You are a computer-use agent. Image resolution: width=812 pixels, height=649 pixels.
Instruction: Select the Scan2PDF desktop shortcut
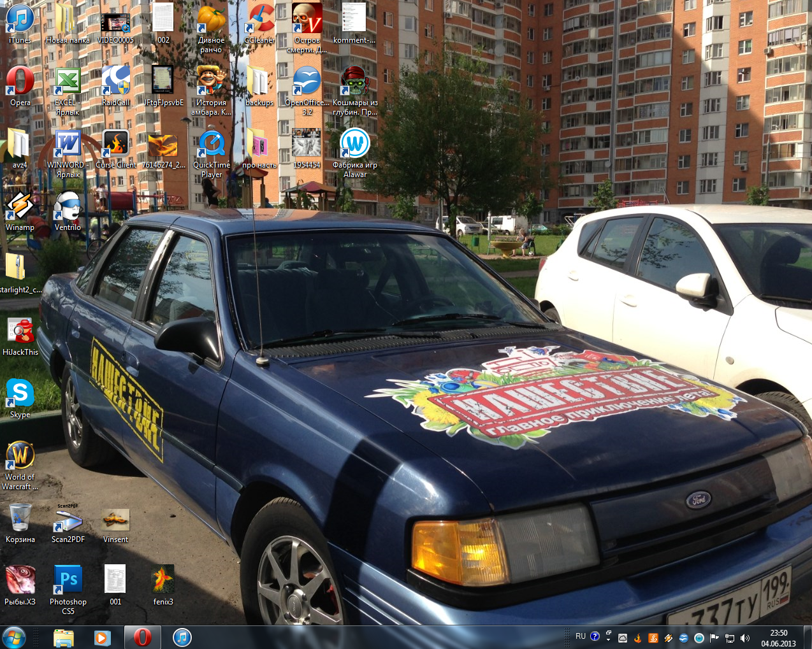click(x=68, y=524)
